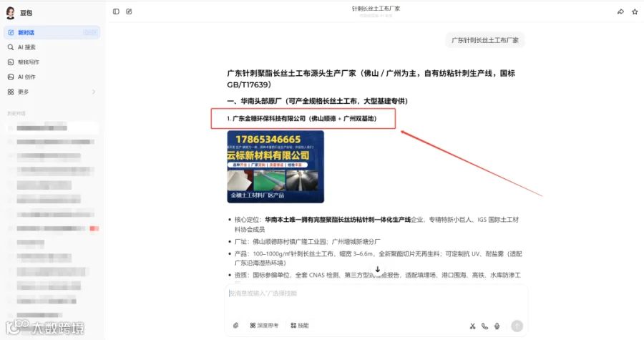
Task: Open AI 创作 in the sidebar
Action: tap(52, 77)
